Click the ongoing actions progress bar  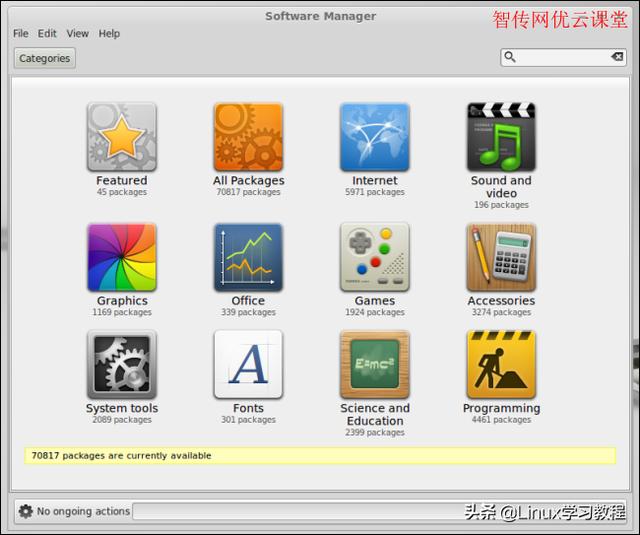pos(379,511)
